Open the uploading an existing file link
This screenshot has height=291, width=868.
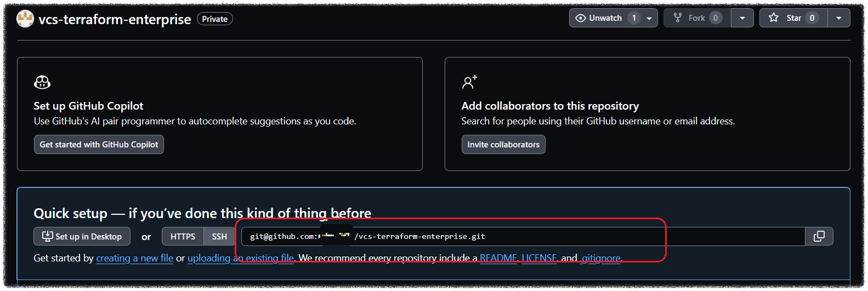(241, 258)
